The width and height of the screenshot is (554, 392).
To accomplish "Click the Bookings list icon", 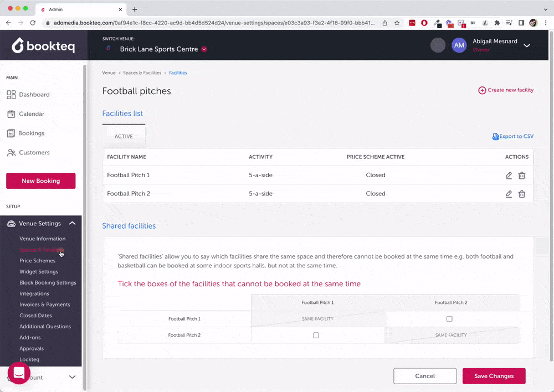I will (x=11, y=133).
